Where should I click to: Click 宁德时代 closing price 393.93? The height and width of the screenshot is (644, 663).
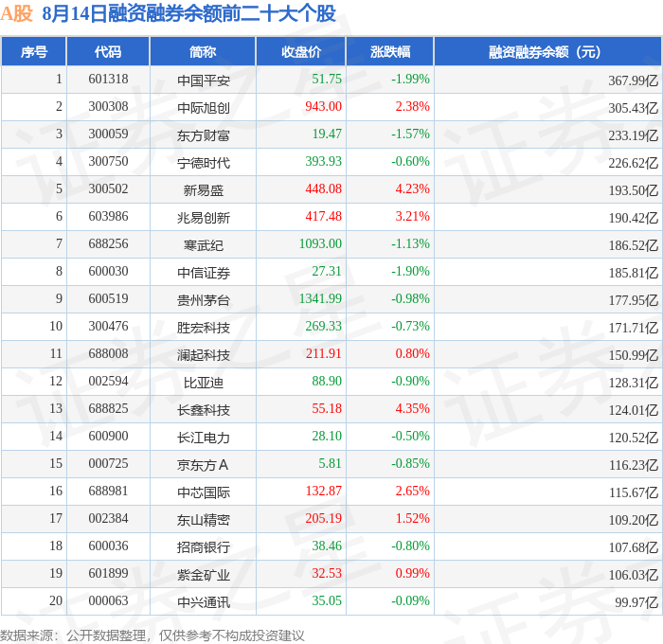click(323, 162)
